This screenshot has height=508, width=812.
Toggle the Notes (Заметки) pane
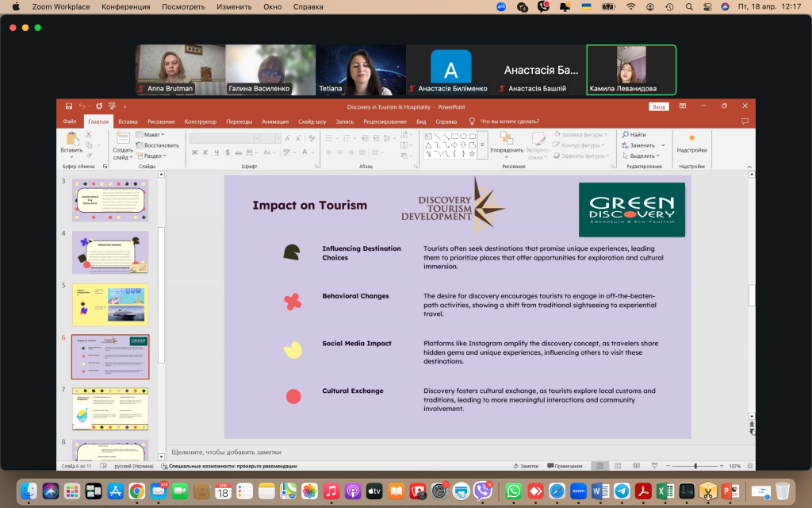pyautogui.click(x=525, y=466)
